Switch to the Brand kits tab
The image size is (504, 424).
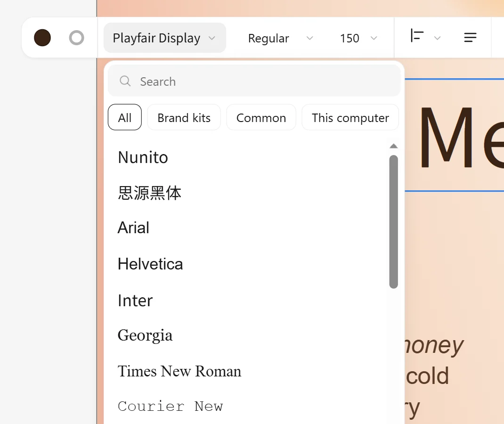[x=184, y=117]
